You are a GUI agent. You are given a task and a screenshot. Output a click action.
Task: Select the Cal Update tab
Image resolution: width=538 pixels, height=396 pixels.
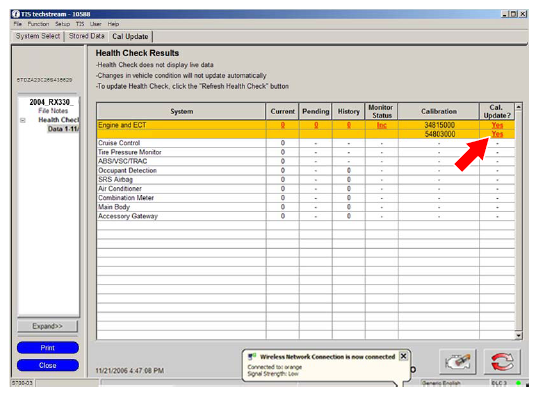click(x=130, y=36)
